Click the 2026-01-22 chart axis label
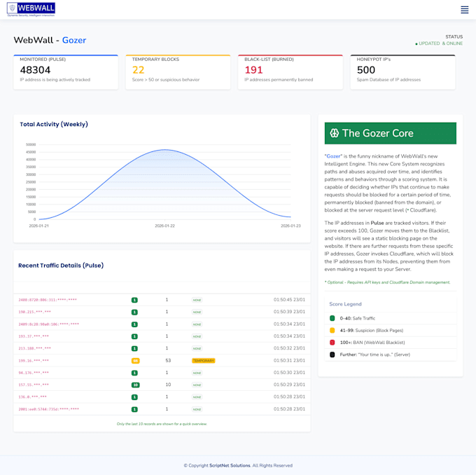The image size is (476, 475). (164, 226)
